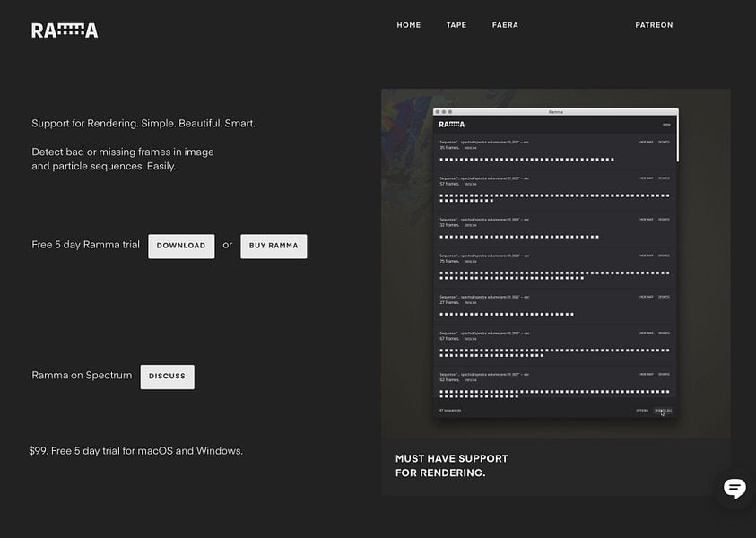756x538 pixels.
Task: Click OPEN in the Ramma app window header
Action: 666,125
